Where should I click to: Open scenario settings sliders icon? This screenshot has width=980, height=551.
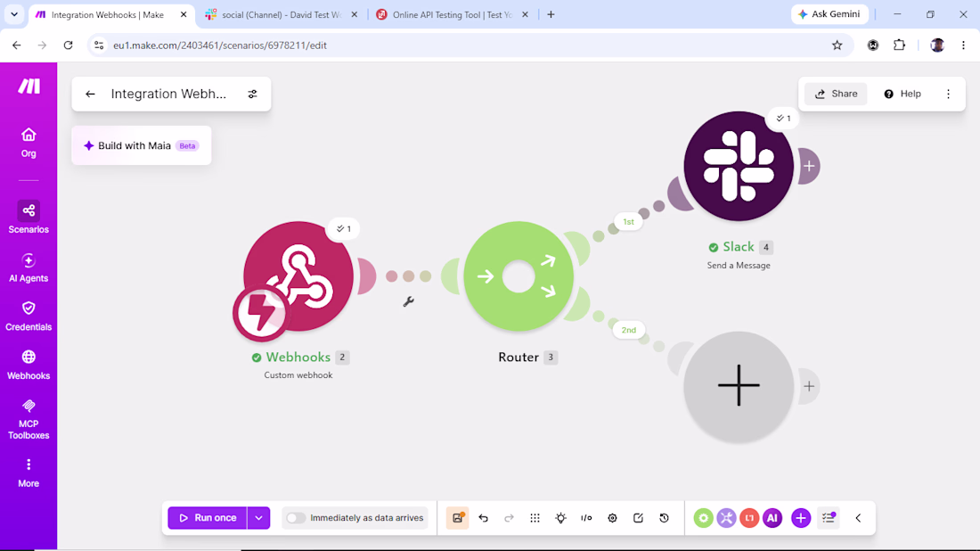252,94
